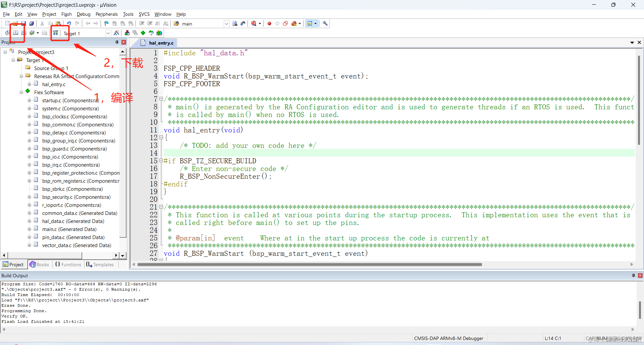Close the active editor document
Screen dimensions: 644x345
(639, 43)
